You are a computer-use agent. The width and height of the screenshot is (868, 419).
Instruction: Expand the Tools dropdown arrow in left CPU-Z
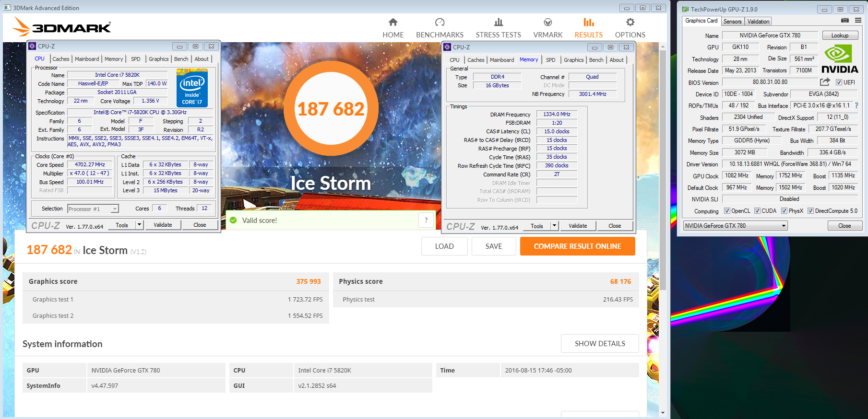(139, 225)
